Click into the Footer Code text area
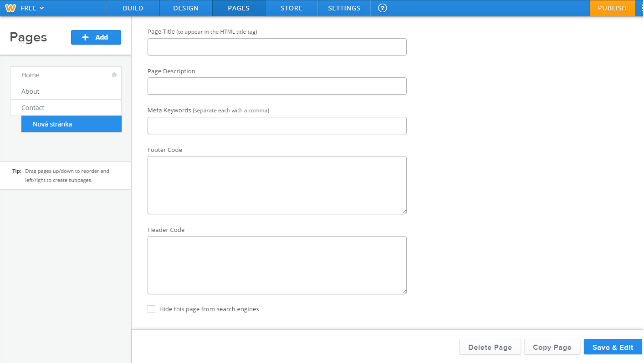The image size is (644, 363). click(277, 185)
